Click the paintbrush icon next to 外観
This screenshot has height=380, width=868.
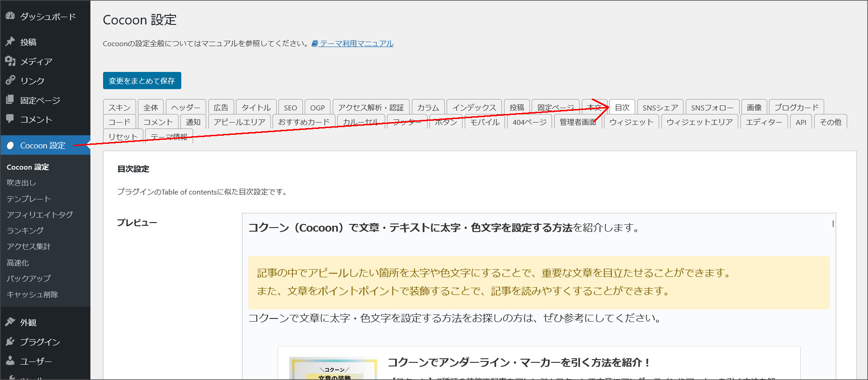tap(10, 322)
